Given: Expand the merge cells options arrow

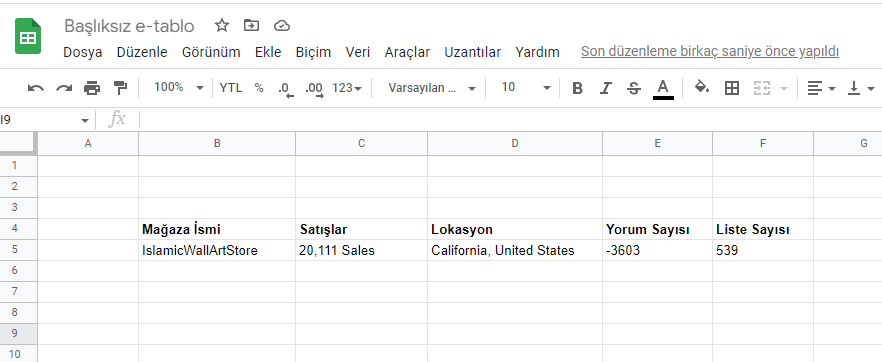Looking at the screenshot, I should pyautogui.click(x=784, y=89).
